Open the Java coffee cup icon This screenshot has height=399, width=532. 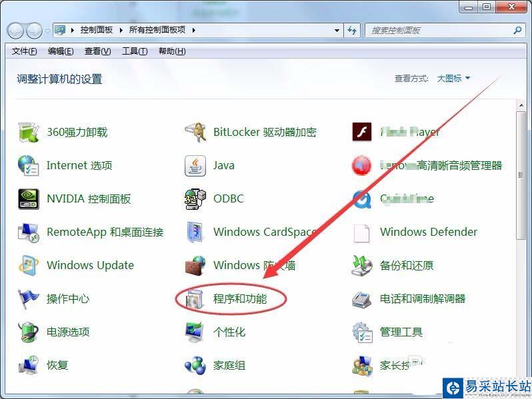click(x=195, y=166)
